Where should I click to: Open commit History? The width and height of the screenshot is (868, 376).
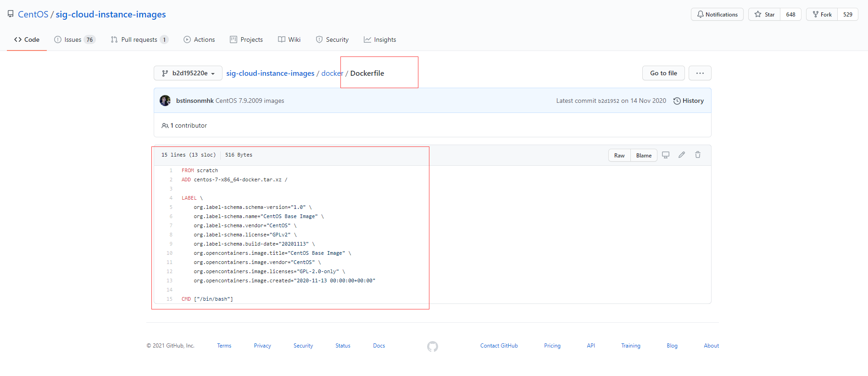(x=688, y=101)
